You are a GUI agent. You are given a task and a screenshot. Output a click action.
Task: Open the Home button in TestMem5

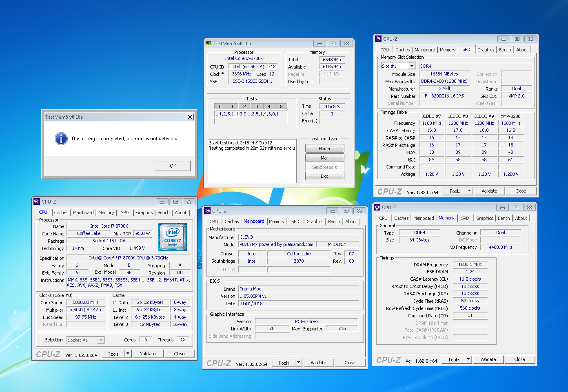324,148
